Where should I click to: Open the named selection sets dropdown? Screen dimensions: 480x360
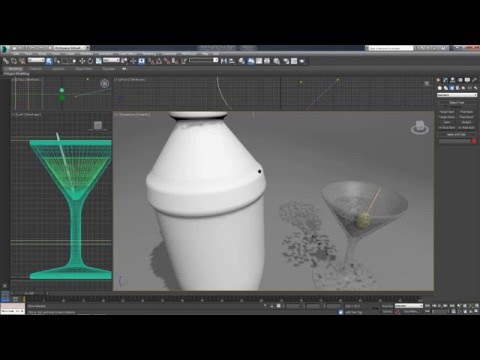(x=204, y=60)
